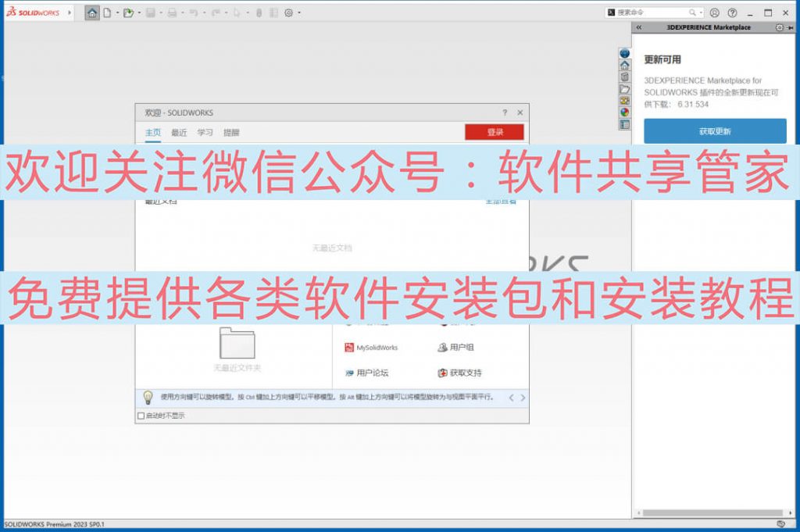Open the Appearances color ball tab
This screenshot has height=532, width=800.
pos(624,112)
